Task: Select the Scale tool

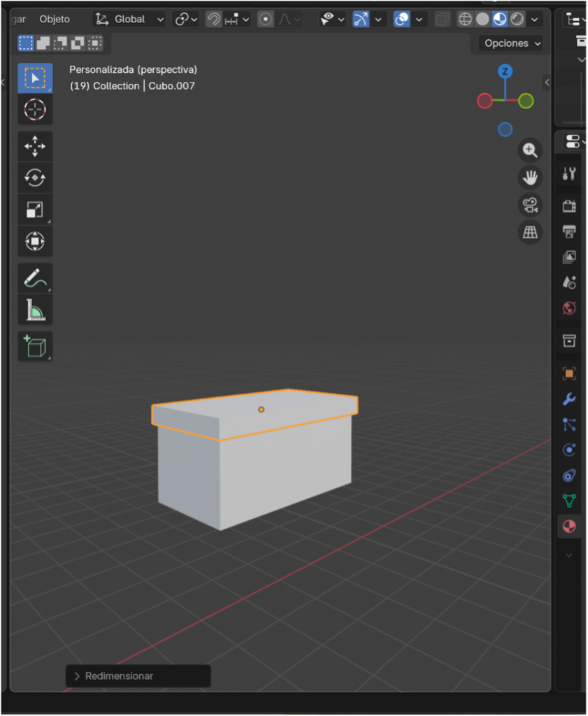Action: 35,209
